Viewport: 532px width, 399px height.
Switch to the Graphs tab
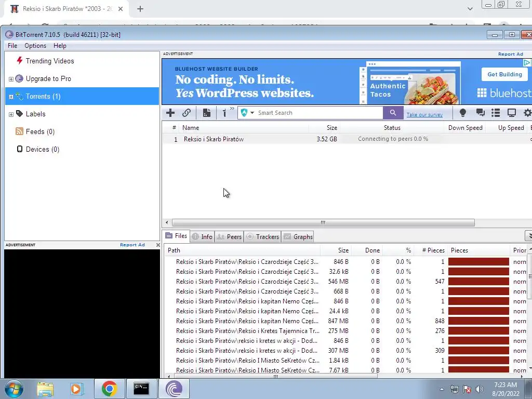tap(298, 237)
